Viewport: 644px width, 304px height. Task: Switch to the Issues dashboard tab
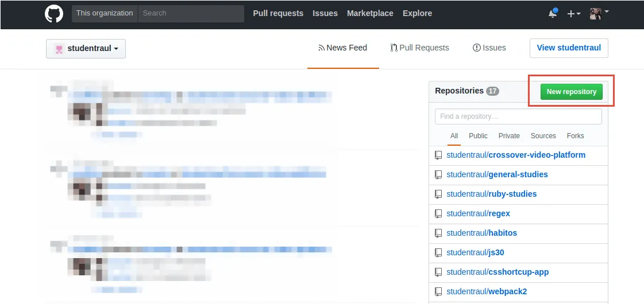tap(489, 48)
